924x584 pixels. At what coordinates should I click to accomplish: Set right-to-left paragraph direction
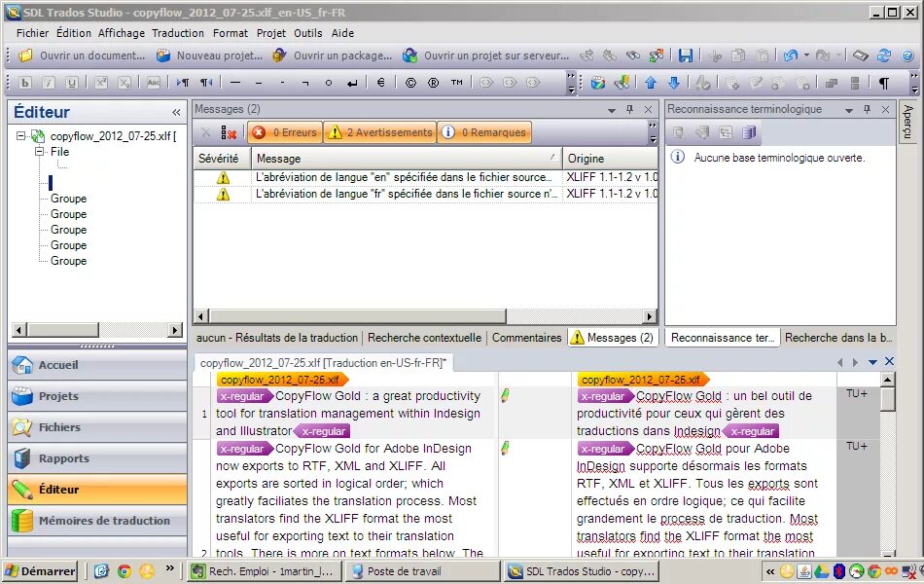[205, 83]
